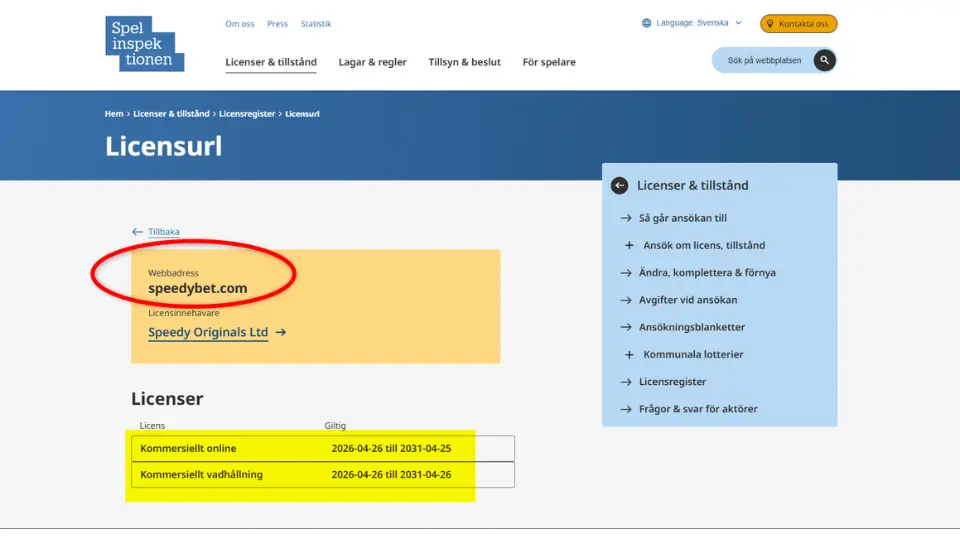The height and width of the screenshot is (540, 960).
Task: Click the search magnifier icon
Action: pos(824,60)
